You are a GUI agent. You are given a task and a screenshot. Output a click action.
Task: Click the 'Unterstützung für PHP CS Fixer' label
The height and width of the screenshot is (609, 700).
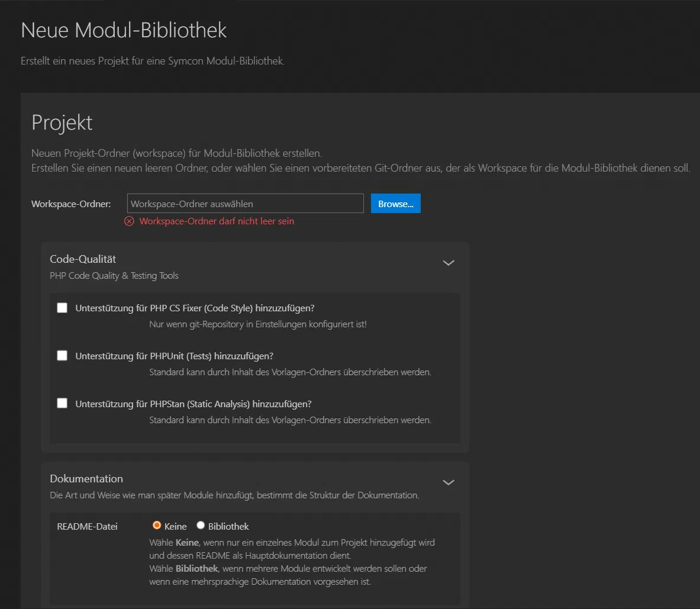(195, 308)
